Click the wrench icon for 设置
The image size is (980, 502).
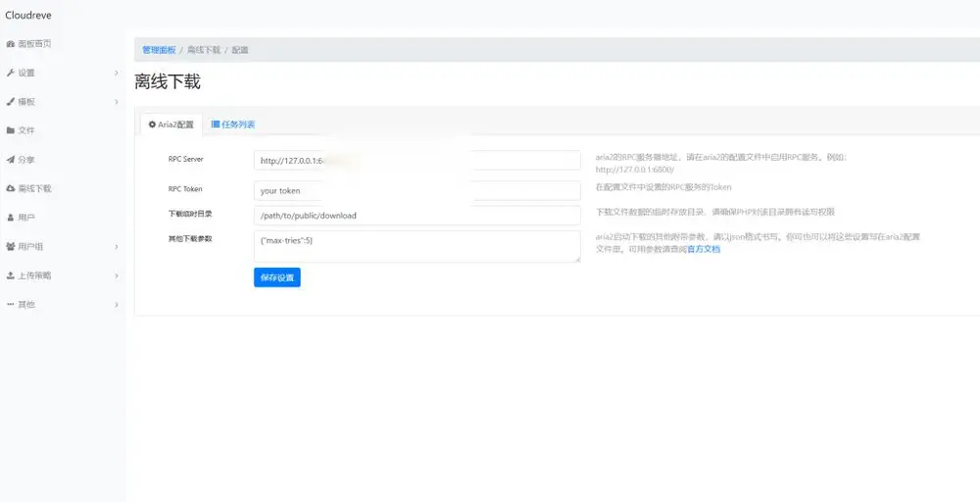[x=10, y=73]
